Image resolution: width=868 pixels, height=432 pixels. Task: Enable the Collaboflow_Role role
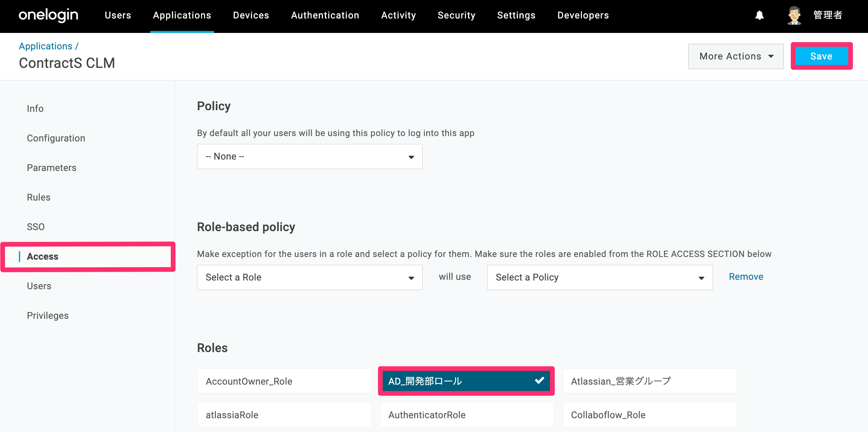[x=649, y=415]
